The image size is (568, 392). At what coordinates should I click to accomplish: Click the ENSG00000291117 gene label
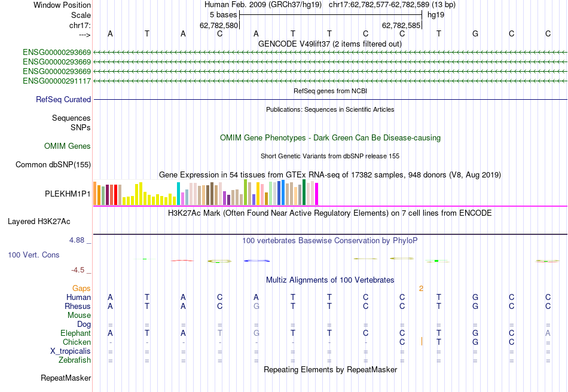[x=57, y=81]
